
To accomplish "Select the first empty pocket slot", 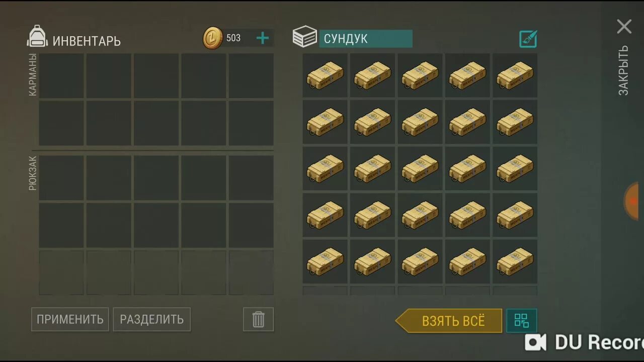I will [x=61, y=76].
